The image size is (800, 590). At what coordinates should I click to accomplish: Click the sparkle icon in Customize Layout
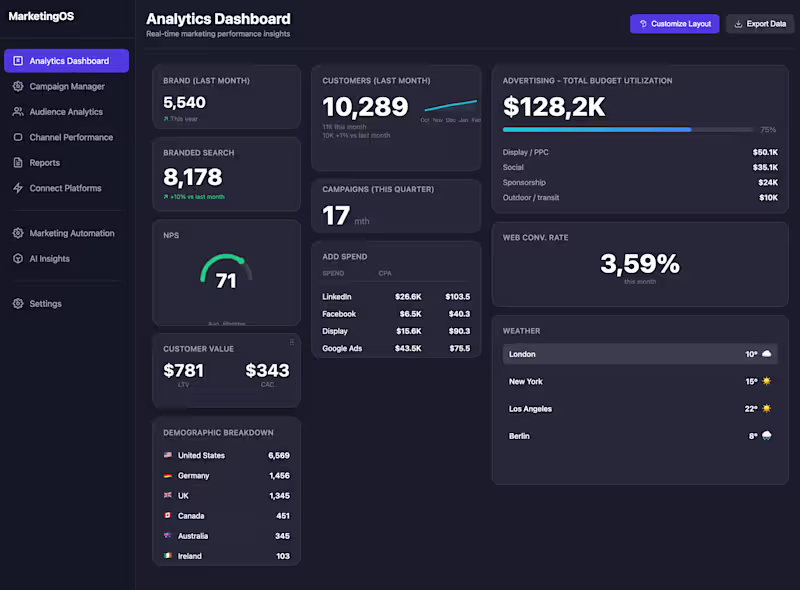pos(646,24)
